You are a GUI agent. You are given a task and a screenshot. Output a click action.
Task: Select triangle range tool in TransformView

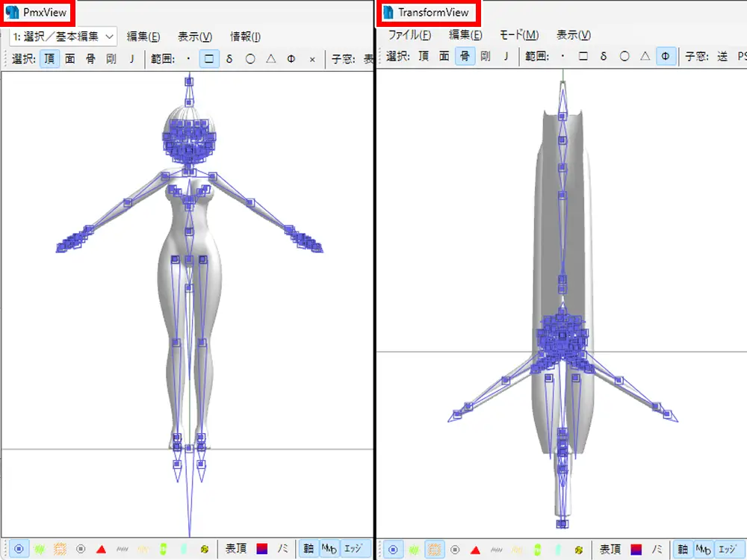pos(645,56)
